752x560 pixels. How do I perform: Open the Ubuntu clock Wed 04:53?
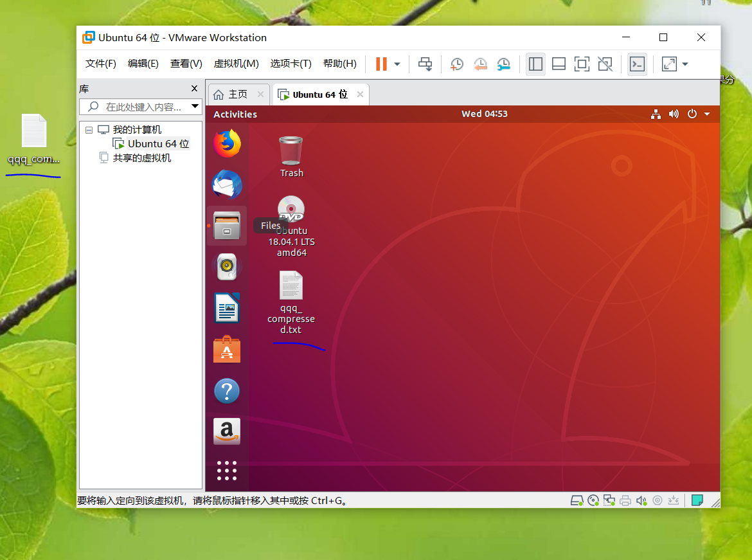coord(485,114)
